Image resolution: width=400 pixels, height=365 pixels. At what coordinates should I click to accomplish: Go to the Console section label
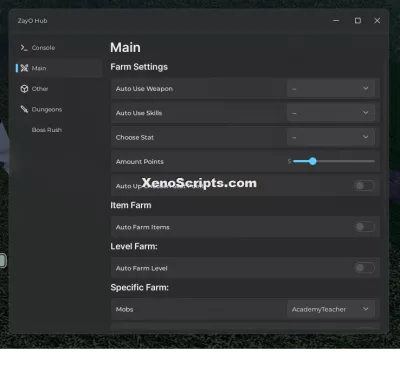43,48
